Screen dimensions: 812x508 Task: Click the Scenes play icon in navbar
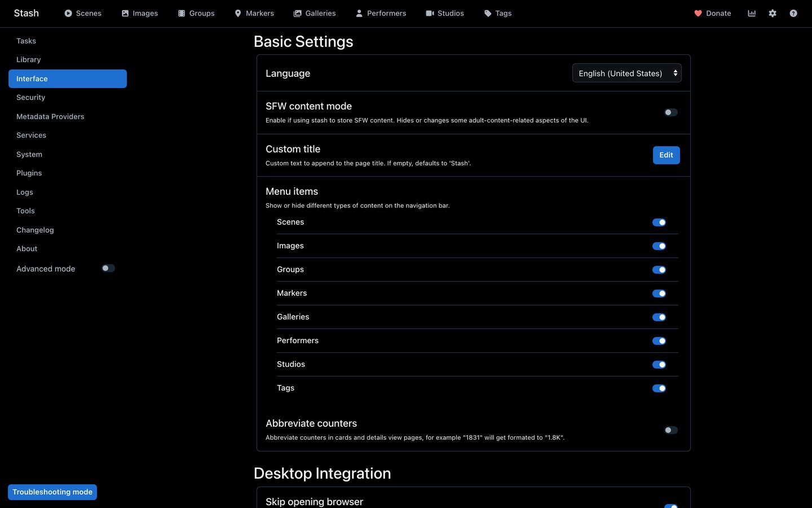[x=68, y=14]
